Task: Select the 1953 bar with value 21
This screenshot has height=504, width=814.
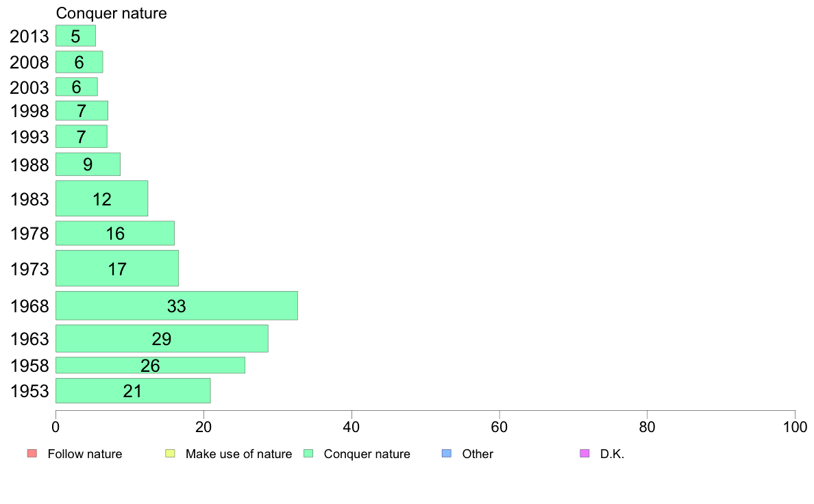Action: tap(133, 390)
